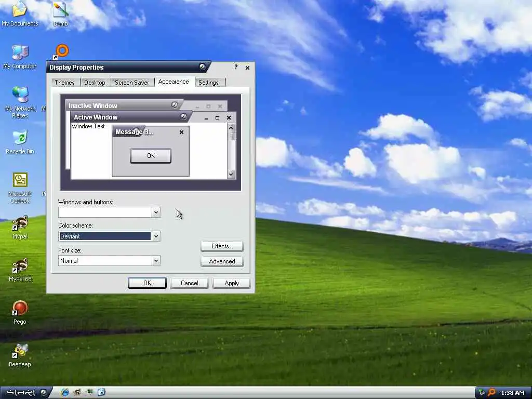Switch to the Screen Saver tab
The height and width of the screenshot is (399, 532).
click(131, 83)
